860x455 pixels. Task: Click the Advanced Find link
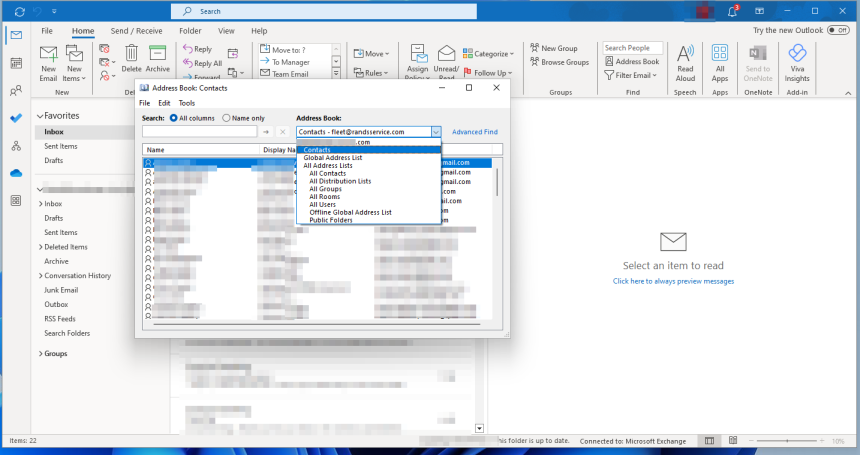pyautogui.click(x=474, y=132)
